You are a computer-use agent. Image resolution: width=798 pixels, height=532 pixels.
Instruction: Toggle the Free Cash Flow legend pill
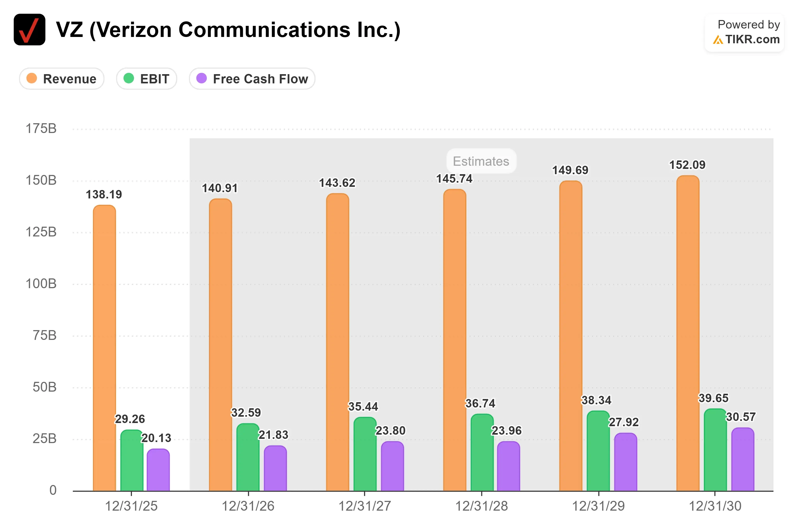click(252, 79)
